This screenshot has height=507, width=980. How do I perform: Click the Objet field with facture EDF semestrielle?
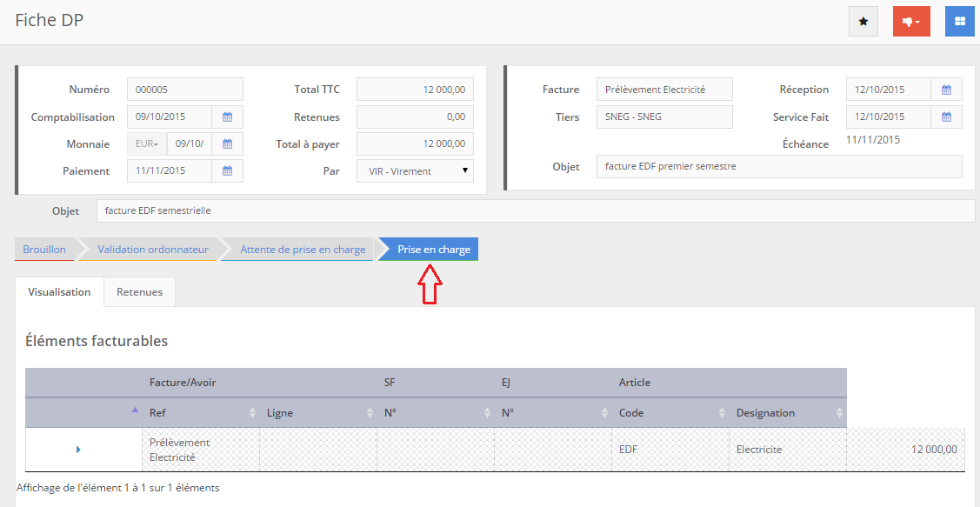535,211
